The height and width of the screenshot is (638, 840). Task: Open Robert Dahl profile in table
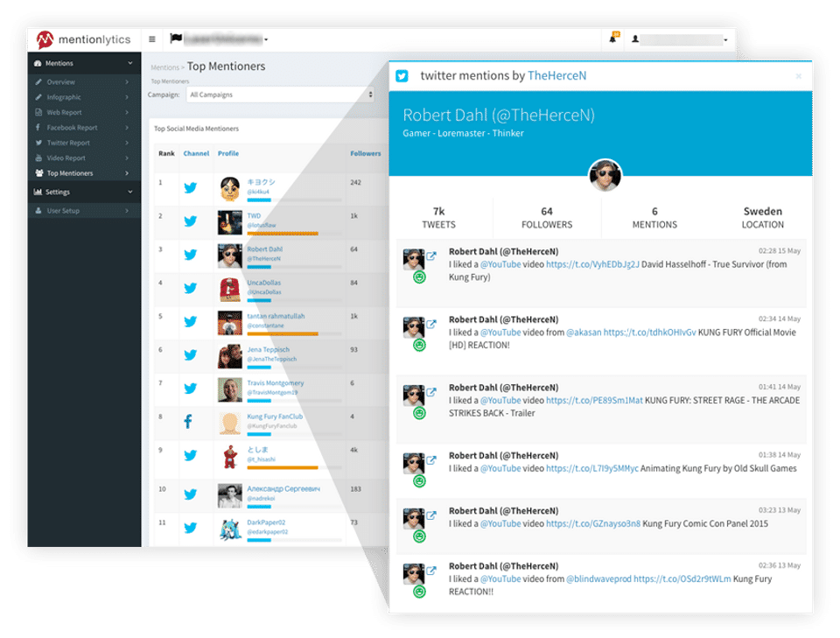tap(264, 249)
